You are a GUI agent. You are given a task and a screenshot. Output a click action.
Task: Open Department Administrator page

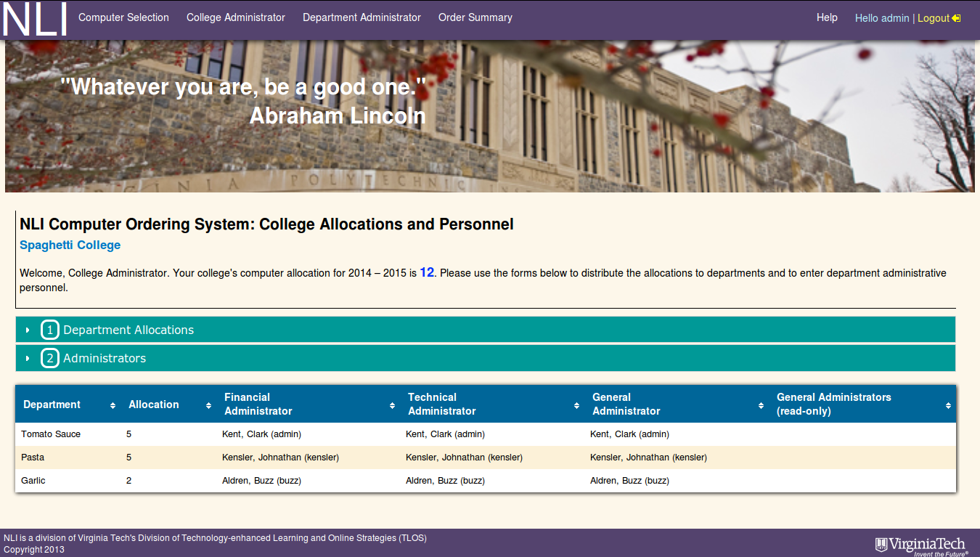click(362, 17)
